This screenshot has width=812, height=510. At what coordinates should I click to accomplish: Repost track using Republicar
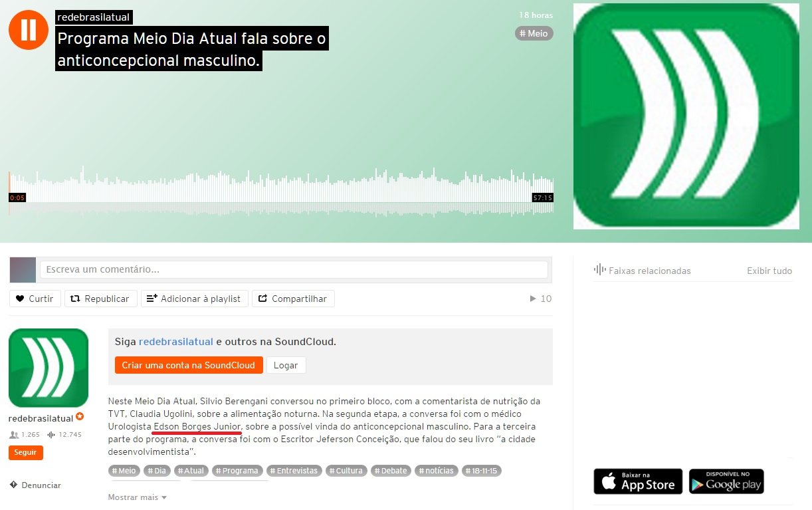(101, 299)
